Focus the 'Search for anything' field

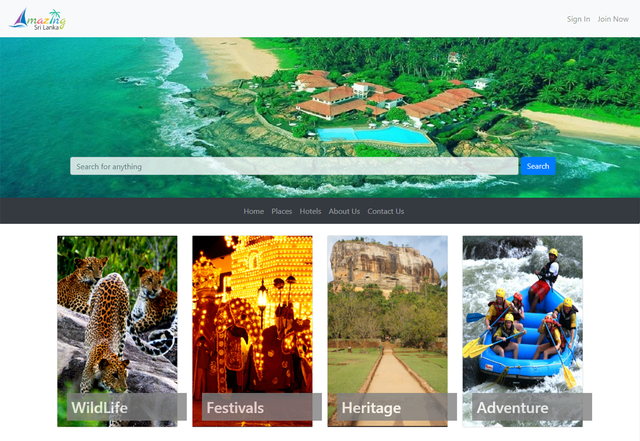[294, 166]
